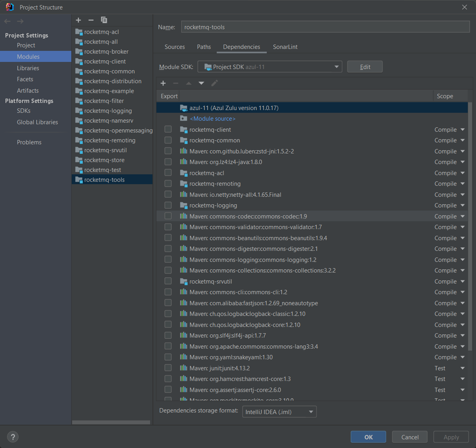The image size is (476, 448).
Task: Open Artifacts settings
Action: click(x=28, y=91)
